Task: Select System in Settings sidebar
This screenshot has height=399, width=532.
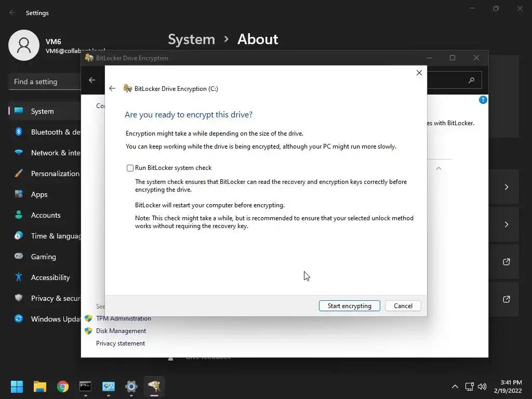Action: (x=45, y=111)
